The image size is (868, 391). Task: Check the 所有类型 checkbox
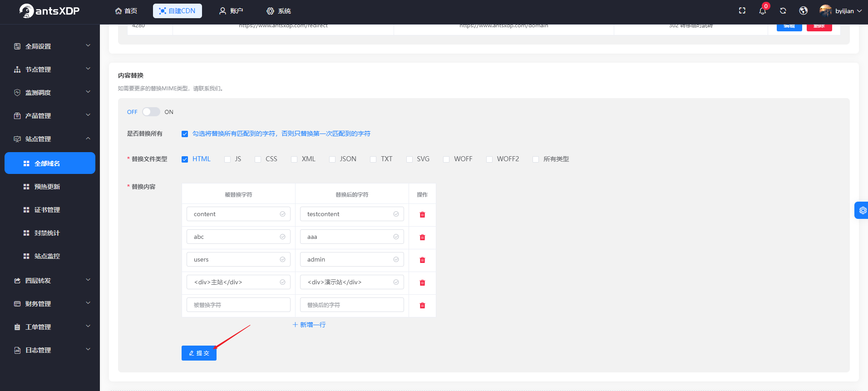536,159
